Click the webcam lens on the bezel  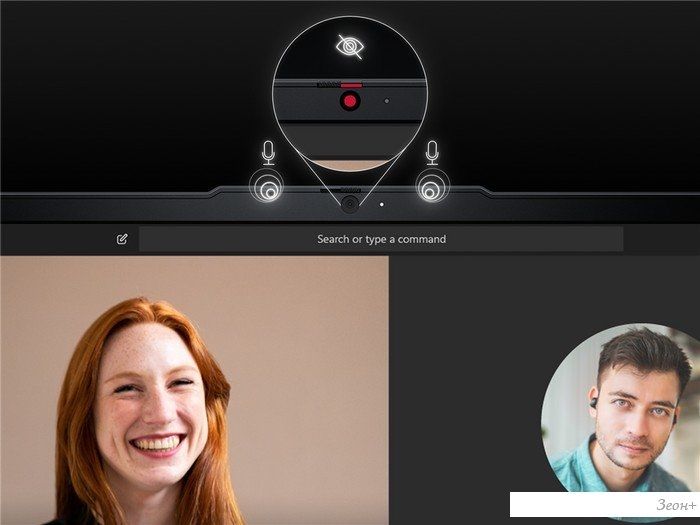coord(349,202)
